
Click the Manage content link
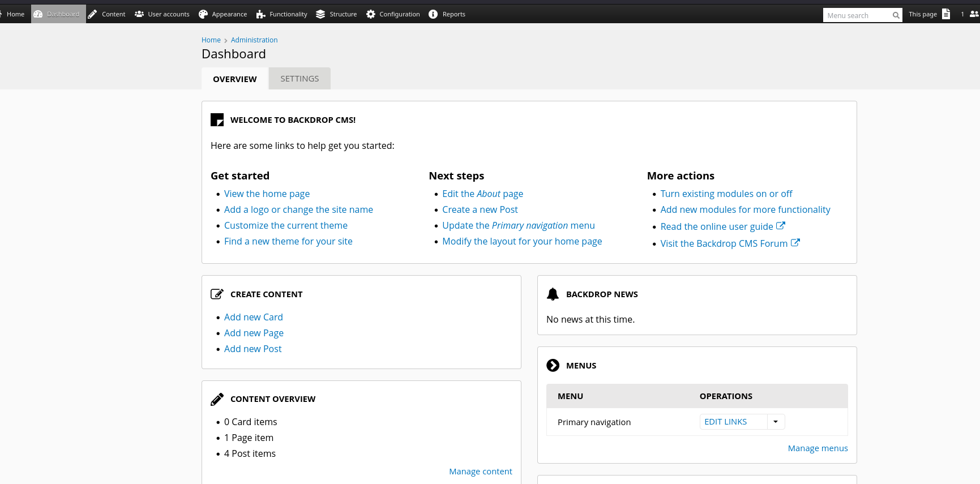pos(481,472)
